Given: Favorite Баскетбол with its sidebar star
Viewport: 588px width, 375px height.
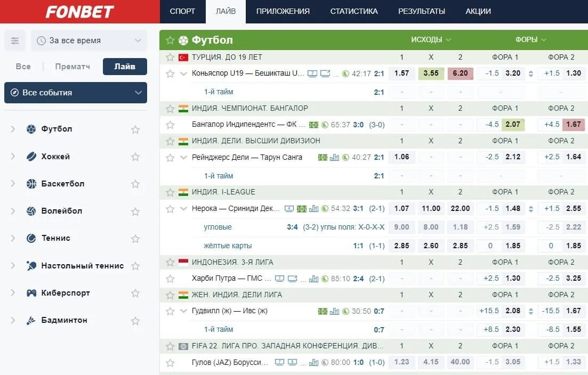Looking at the screenshot, I should 135,184.
